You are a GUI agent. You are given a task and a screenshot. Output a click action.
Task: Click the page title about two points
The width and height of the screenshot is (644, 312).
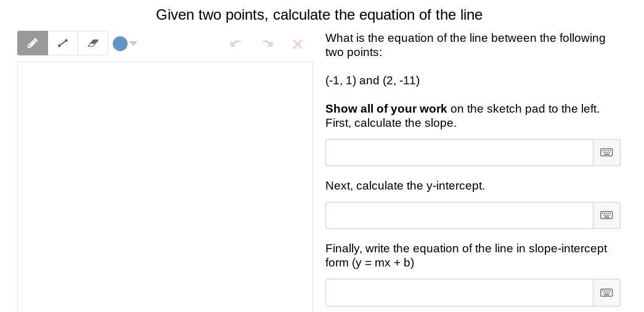coord(319,15)
